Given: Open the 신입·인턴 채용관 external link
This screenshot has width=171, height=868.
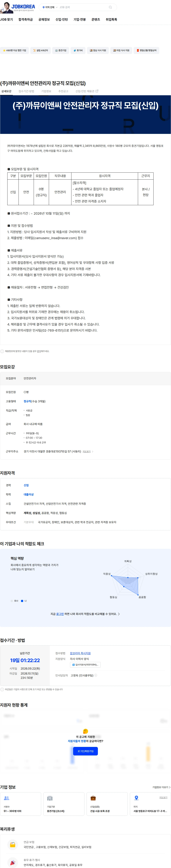Looking at the screenshot, I should point(87,91).
